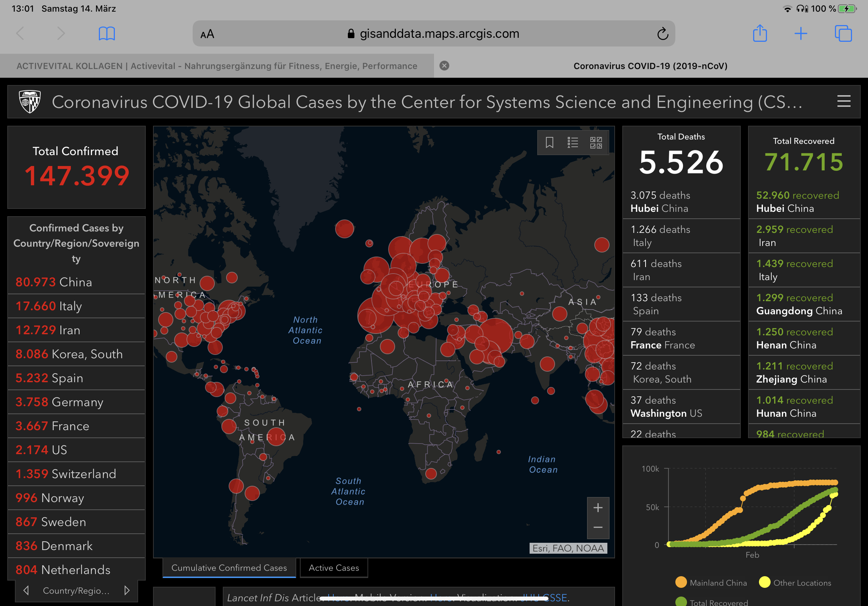Select 1.211 recovered Zhejiang China entry

click(804, 372)
